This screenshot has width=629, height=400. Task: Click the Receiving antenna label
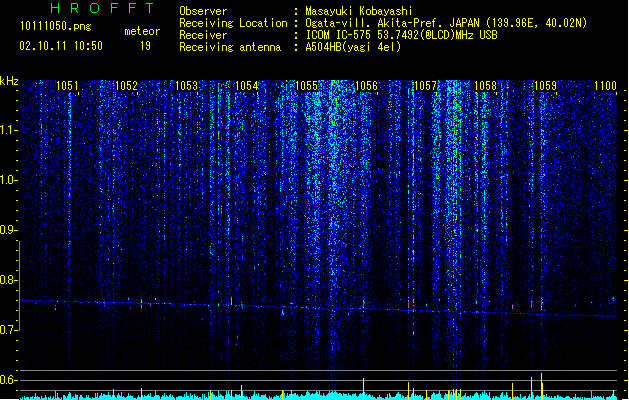point(230,47)
